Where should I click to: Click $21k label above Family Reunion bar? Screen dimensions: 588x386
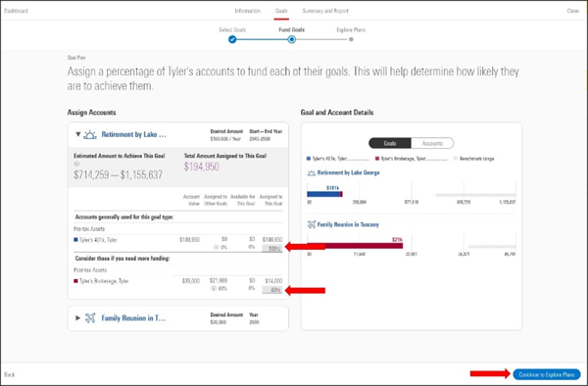397,239
